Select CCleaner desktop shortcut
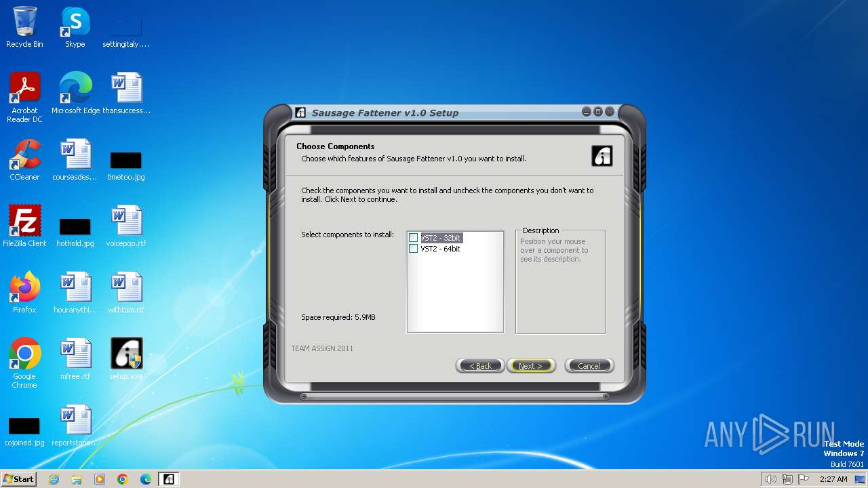The image size is (868, 488). coord(24,160)
